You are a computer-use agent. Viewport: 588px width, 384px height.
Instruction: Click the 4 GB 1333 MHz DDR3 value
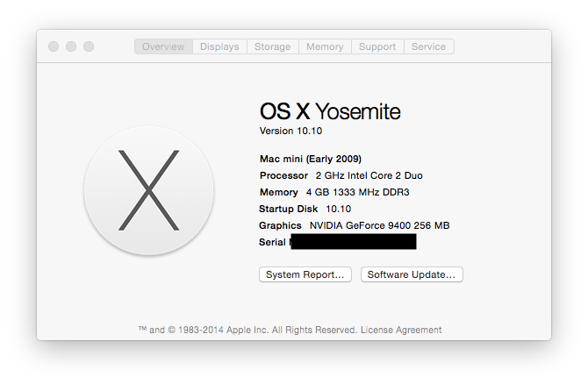pyautogui.click(x=357, y=192)
